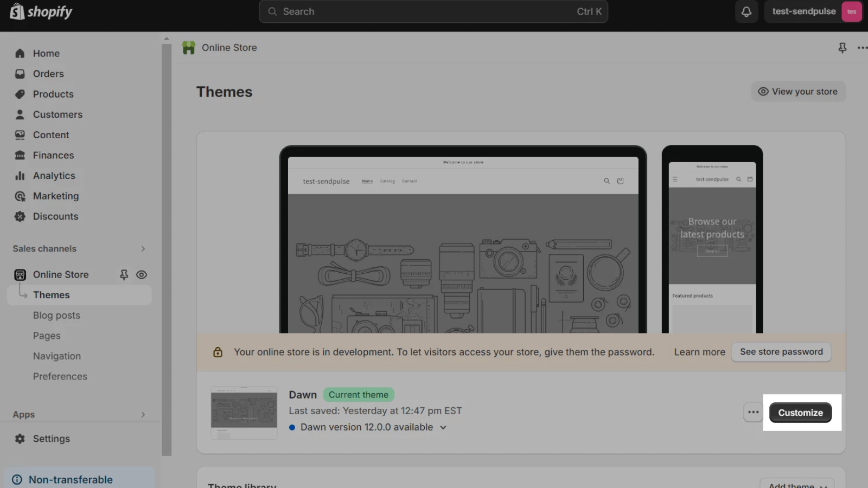Open Orders from the sidebar
The height and width of the screenshot is (488, 868).
48,74
